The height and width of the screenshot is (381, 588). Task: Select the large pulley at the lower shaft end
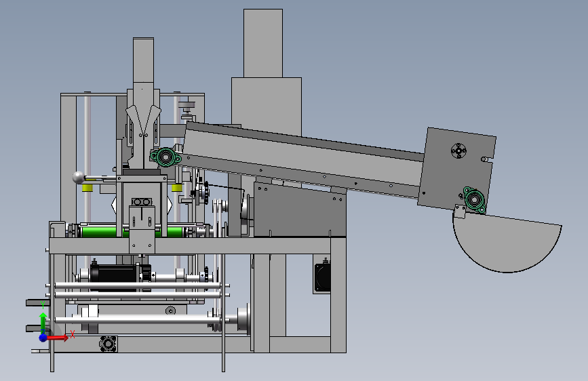(243, 319)
